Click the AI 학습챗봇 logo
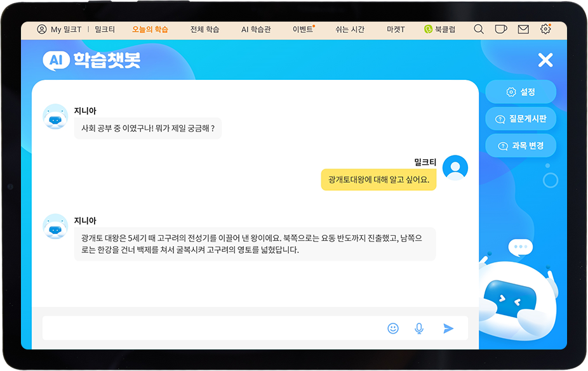This screenshot has width=588, height=371. coord(91,60)
